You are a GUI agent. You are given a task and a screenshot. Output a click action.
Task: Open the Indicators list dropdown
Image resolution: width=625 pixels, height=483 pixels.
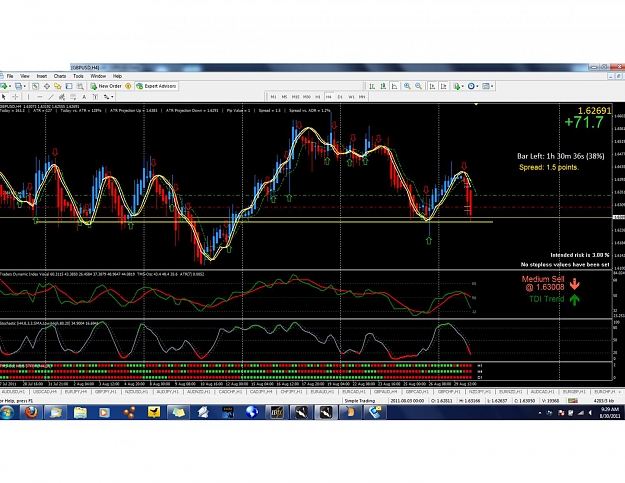coord(458,86)
